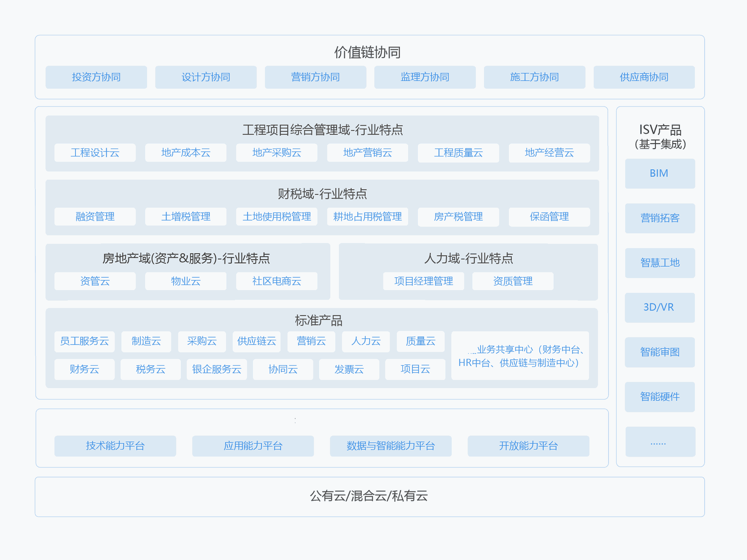Select the 工程设计云 item
Screen dimensions: 747x560
coord(95,152)
